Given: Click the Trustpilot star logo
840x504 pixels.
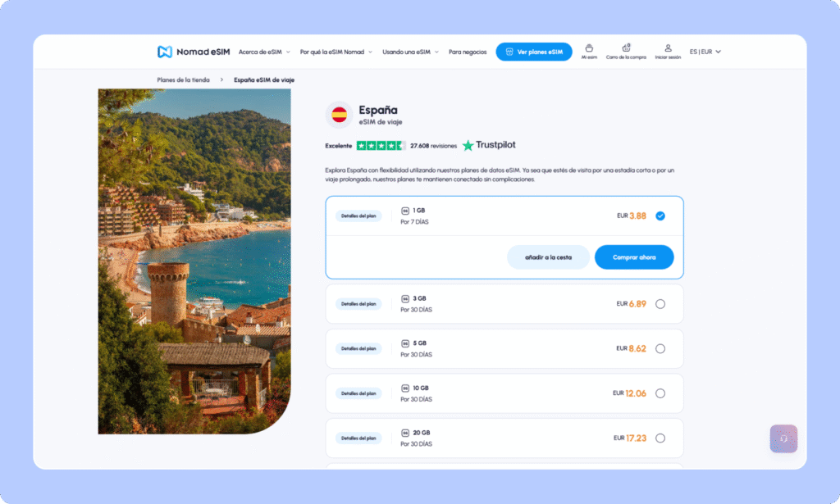Looking at the screenshot, I should click(x=468, y=145).
